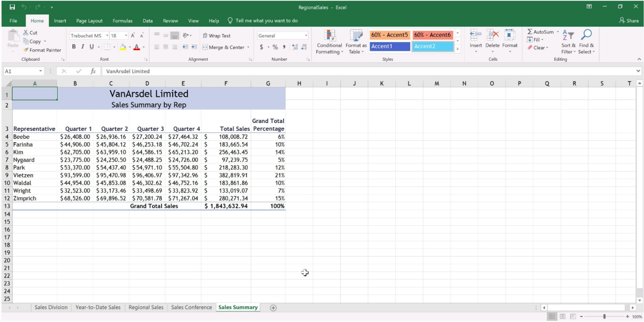Open Ribbon Display Options in the title bar
This screenshot has width=644, height=322.
point(589,7)
